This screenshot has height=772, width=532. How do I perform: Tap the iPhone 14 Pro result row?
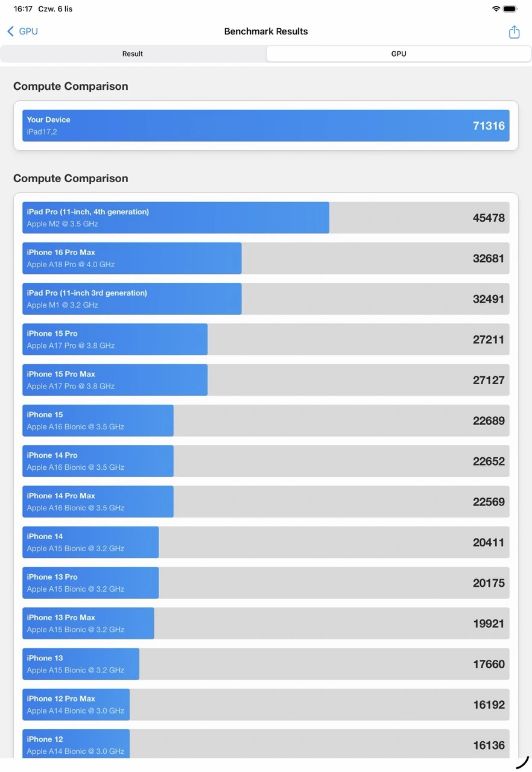click(265, 461)
